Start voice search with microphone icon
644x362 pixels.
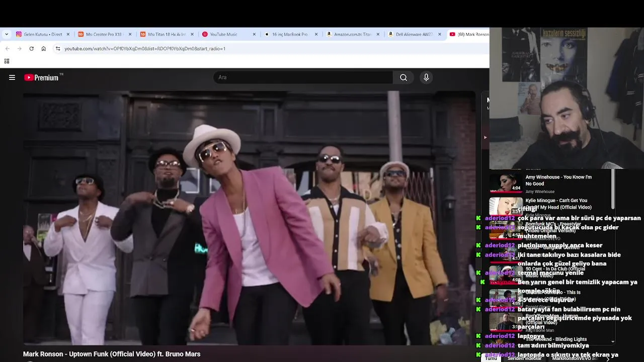[426, 77]
